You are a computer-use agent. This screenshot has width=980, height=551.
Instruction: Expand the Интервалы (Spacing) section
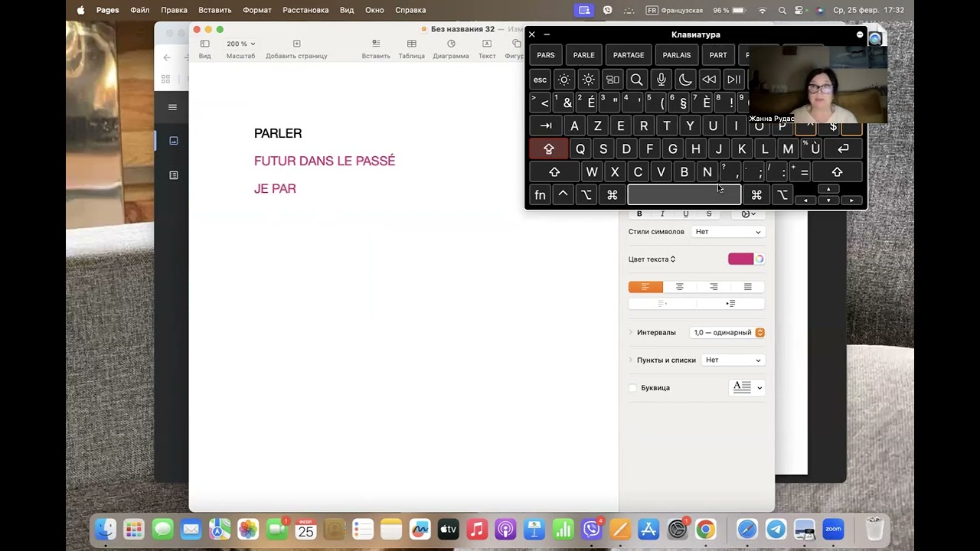tap(631, 333)
